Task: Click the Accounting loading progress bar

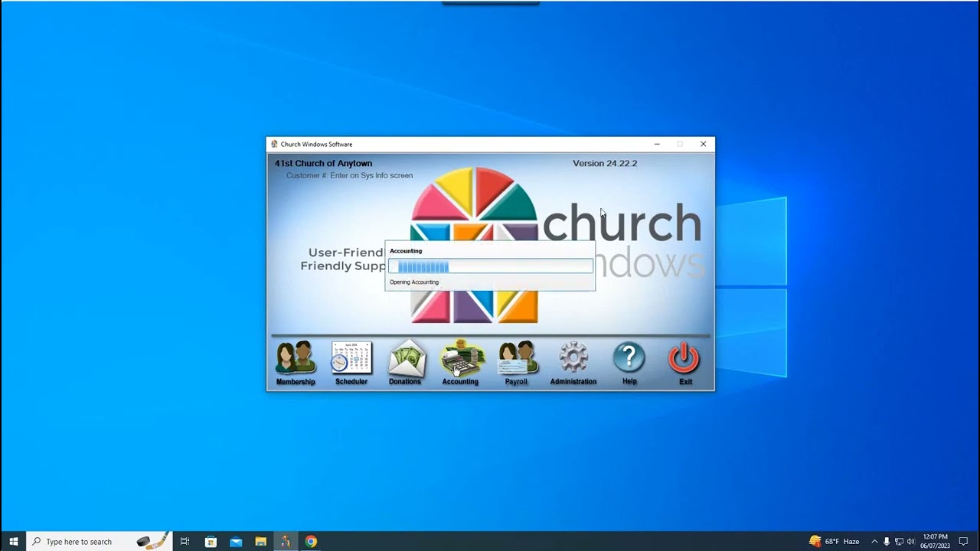Action: click(490, 266)
